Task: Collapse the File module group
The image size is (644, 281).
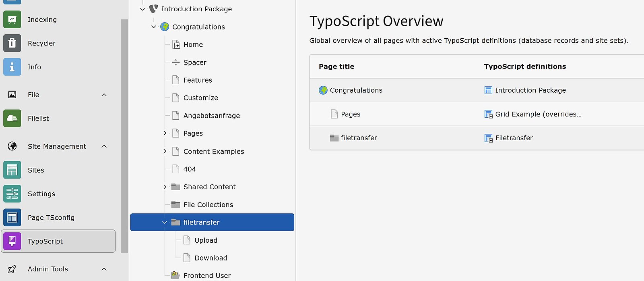Action: tap(104, 95)
